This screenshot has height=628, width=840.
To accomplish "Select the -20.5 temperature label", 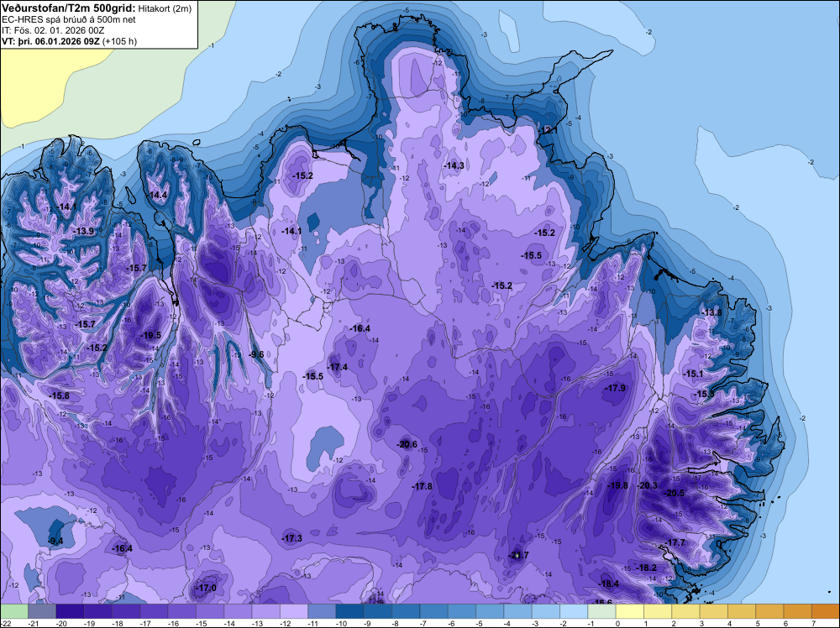I will tap(674, 493).
